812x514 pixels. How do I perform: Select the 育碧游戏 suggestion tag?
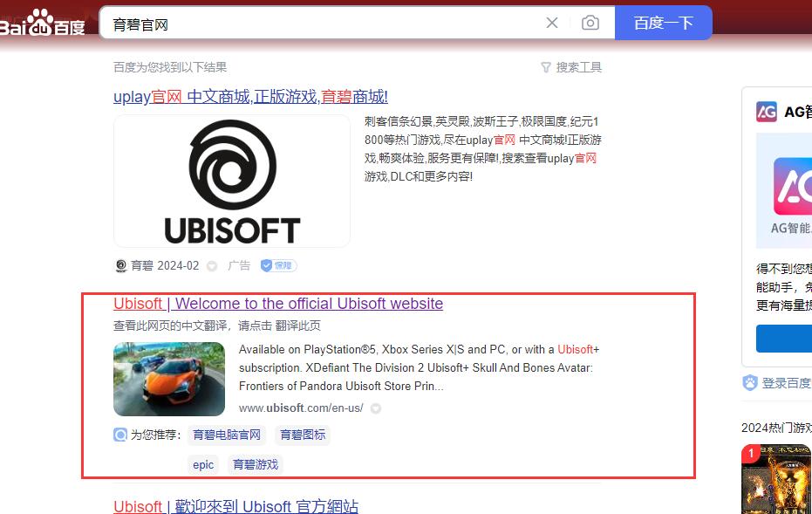coord(256,465)
